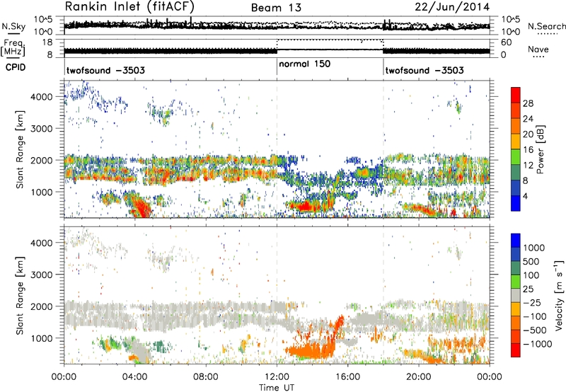Viewport: 566px width, 392px height.
Task: Click the "12" power colorbar value
Action: click(528, 166)
